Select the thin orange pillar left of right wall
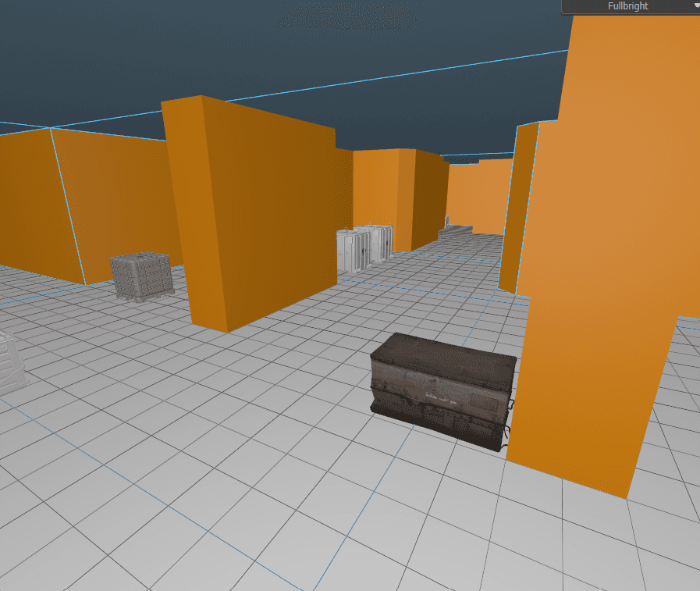 (519, 208)
